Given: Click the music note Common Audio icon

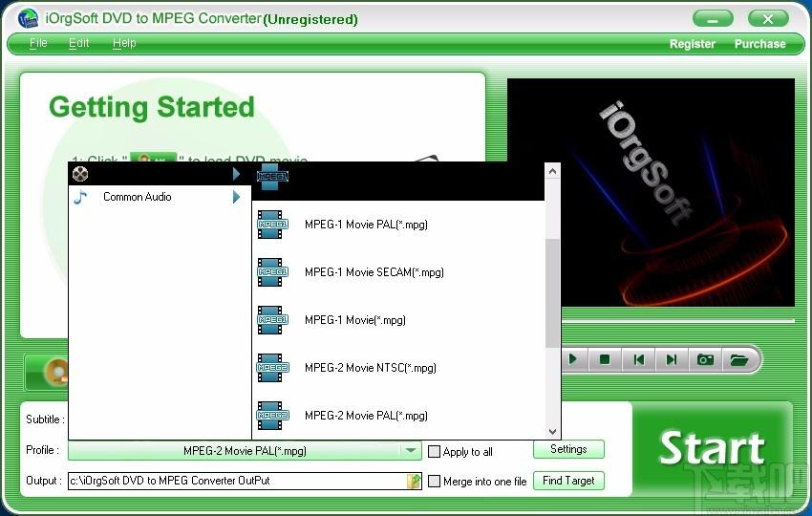Looking at the screenshot, I should 80,197.
